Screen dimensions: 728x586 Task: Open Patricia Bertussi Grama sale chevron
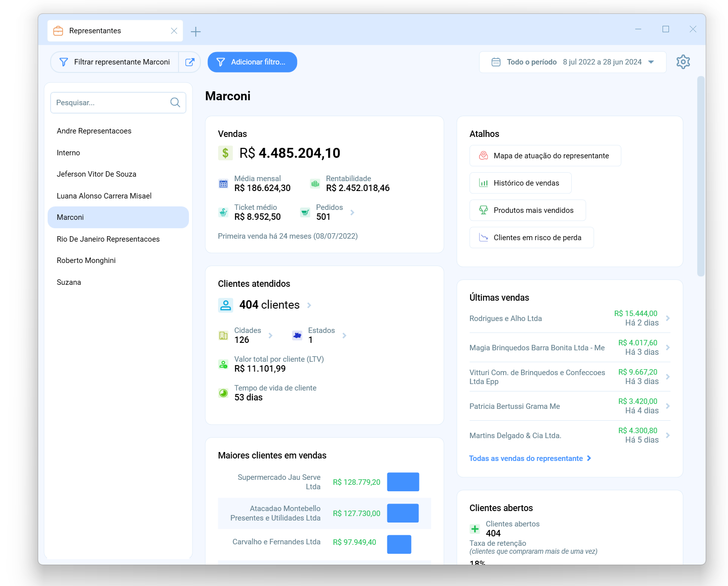[668, 406]
